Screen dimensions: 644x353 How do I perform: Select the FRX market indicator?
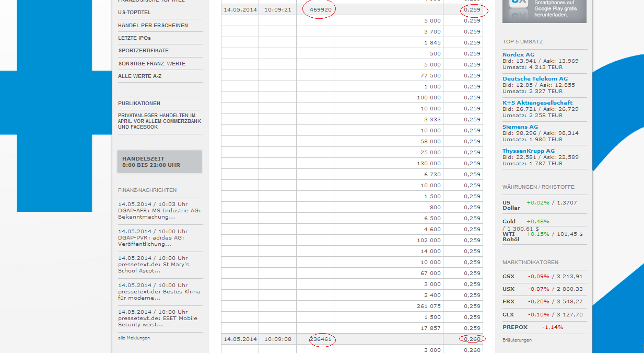(544, 302)
